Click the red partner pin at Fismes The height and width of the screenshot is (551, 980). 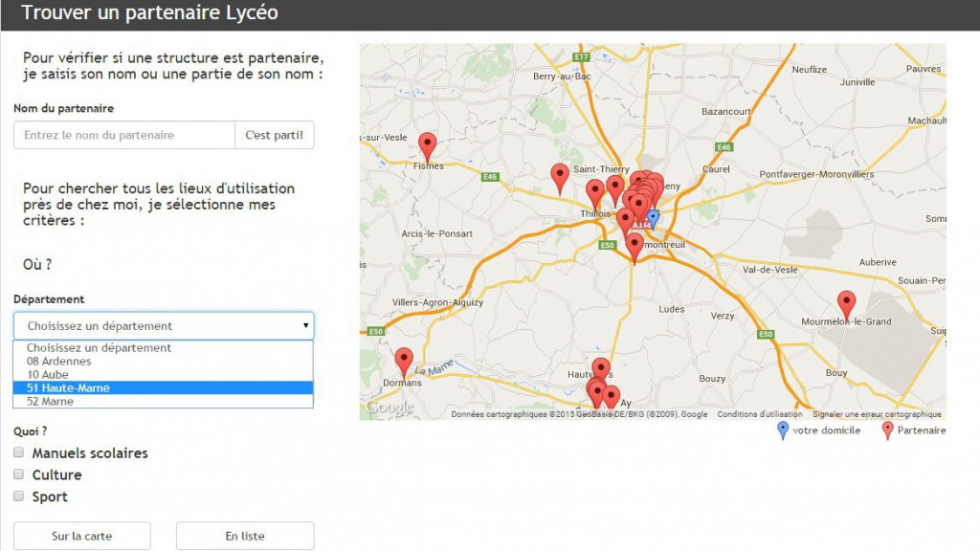pos(428,147)
